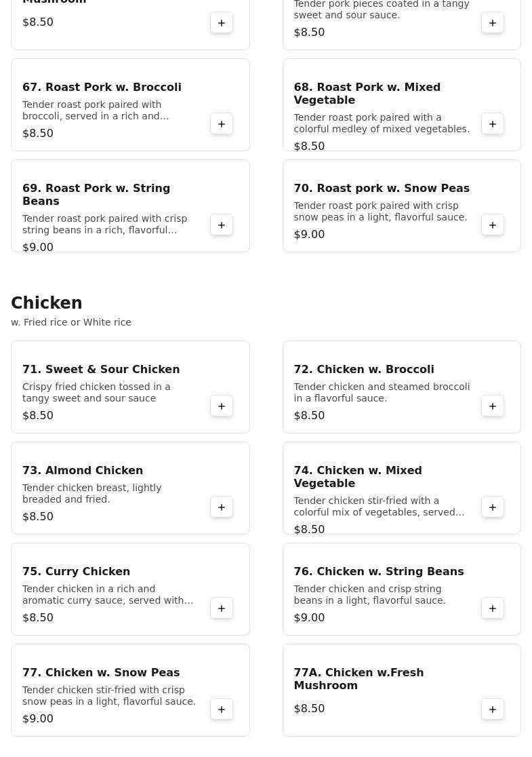The width and height of the screenshot is (532, 757).
Task: Add 77. Chicken w. Snow Peas plus icon
Action: coord(222,710)
